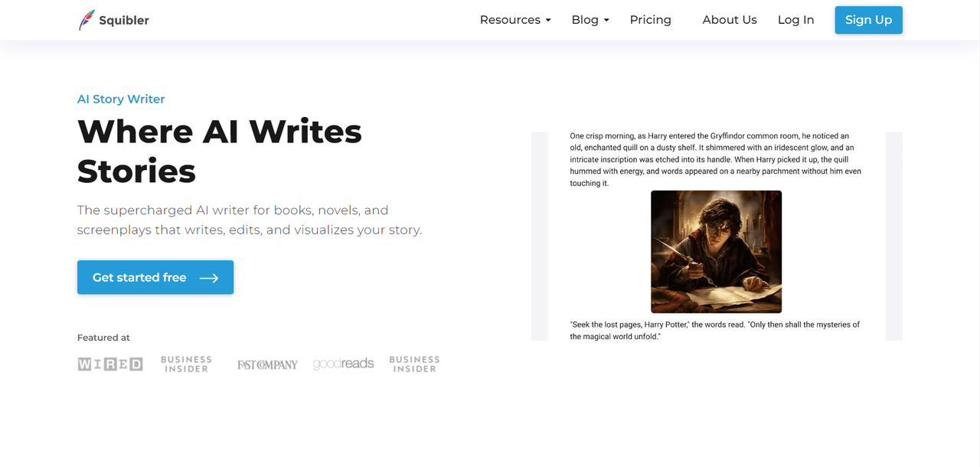Expand the Resources dropdown menu

[515, 20]
